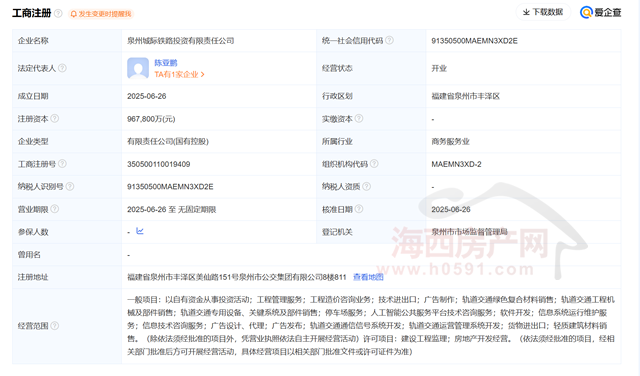The height and width of the screenshot is (376, 640).
Task: Select 泉州市市场监督管理局 registration authority value
Action: [469, 232]
